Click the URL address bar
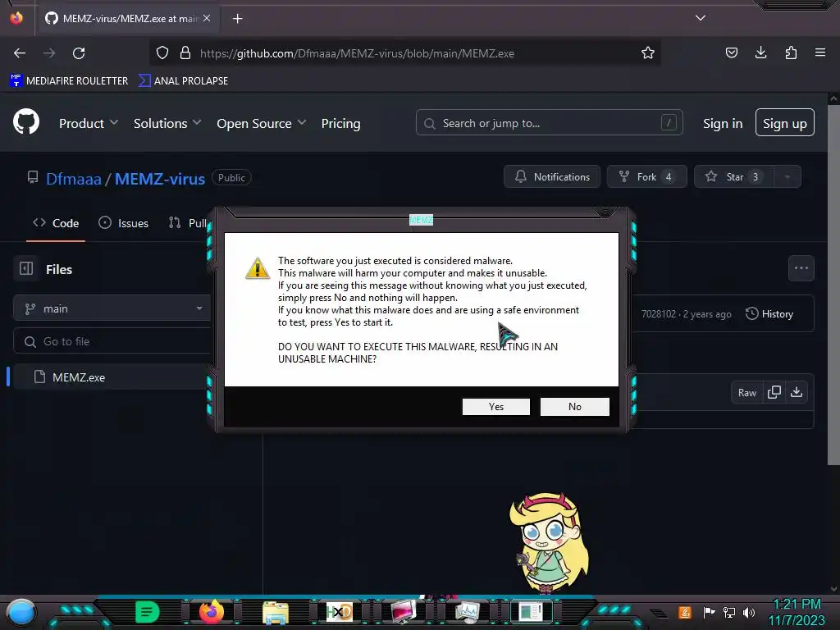Screen dimensions: 840x630 pyautogui.click(x=405, y=53)
